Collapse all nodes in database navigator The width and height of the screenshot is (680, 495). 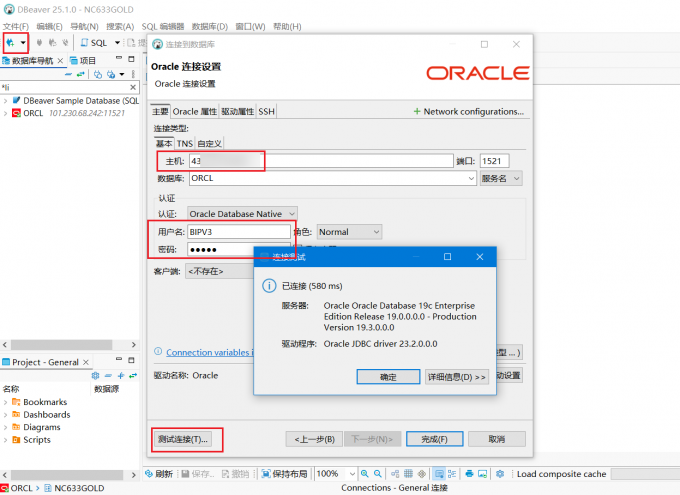pos(68,74)
